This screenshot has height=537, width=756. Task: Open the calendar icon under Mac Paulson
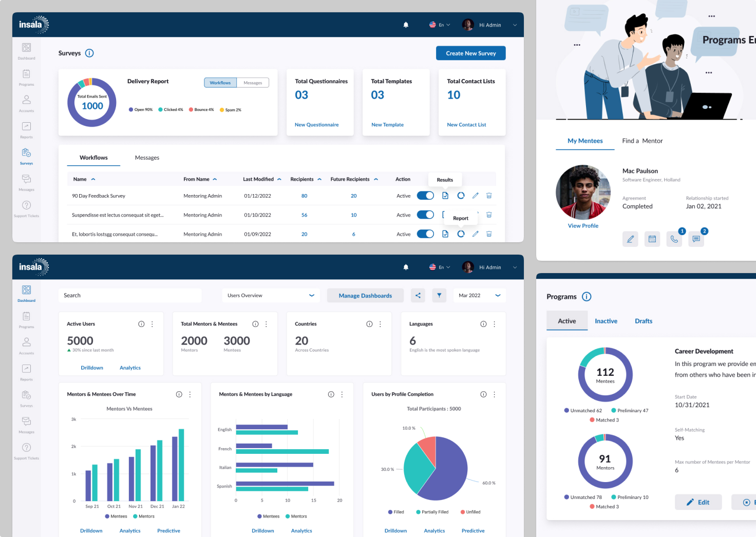[652, 239]
